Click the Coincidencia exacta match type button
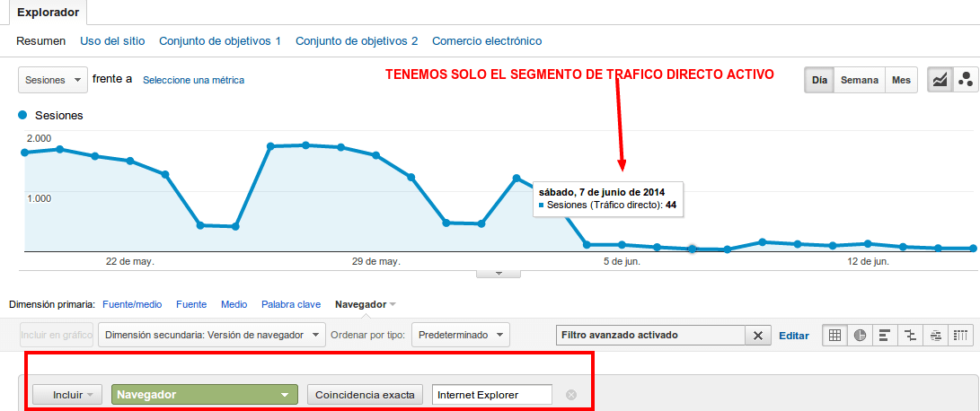 tap(365, 395)
